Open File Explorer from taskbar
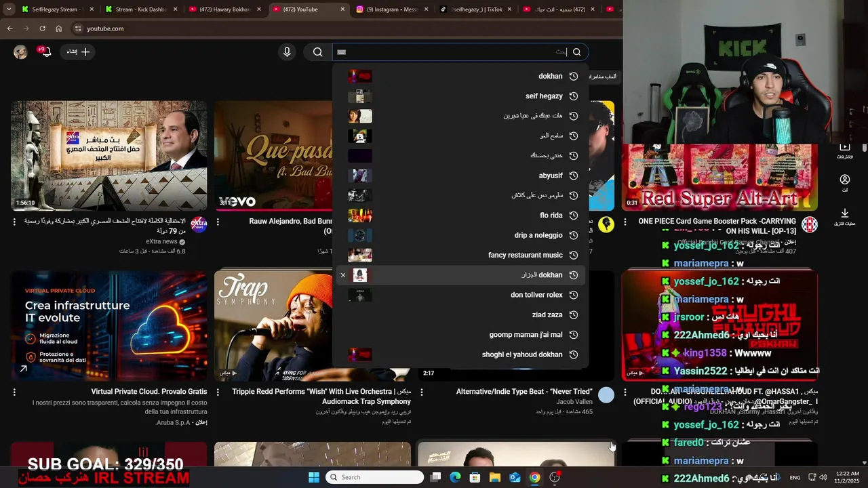 pos(495,477)
